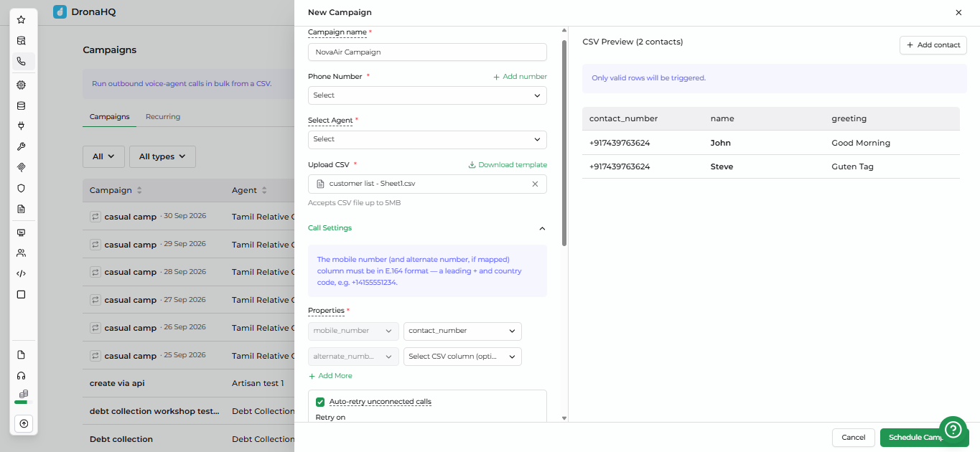Screen dimensions: 980x452
Task: Remove the uploaded customer list CSV file
Action: [535, 184]
